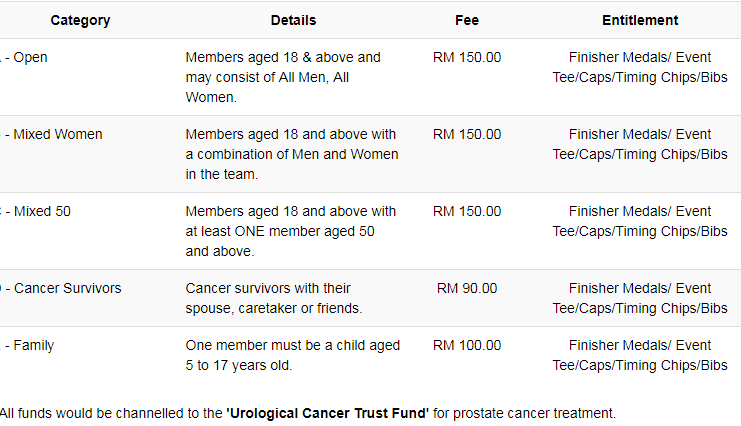
Task: Click the Entitlement column header
Action: tap(640, 20)
